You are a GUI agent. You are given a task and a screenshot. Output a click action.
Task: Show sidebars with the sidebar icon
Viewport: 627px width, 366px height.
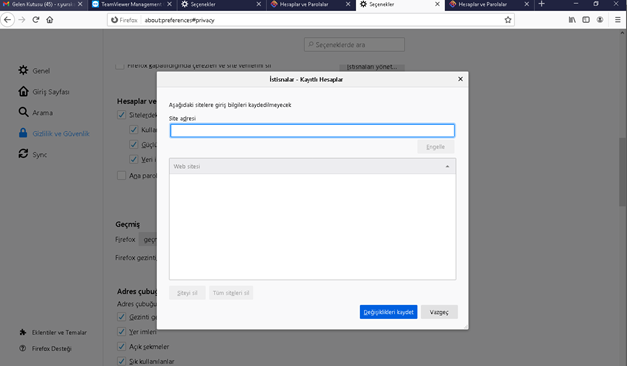tap(586, 20)
